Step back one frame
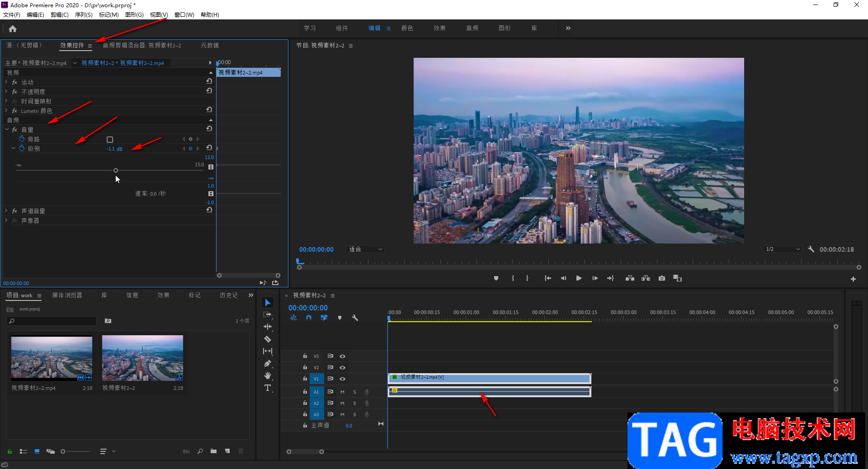This screenshot has width=868, height=469. (x=563, y=278)
